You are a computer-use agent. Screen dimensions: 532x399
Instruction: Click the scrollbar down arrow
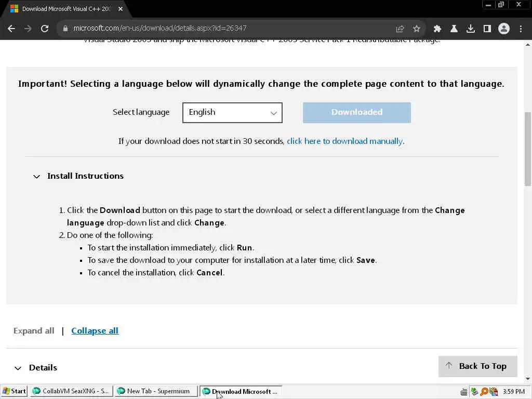(x=528, y=379)
